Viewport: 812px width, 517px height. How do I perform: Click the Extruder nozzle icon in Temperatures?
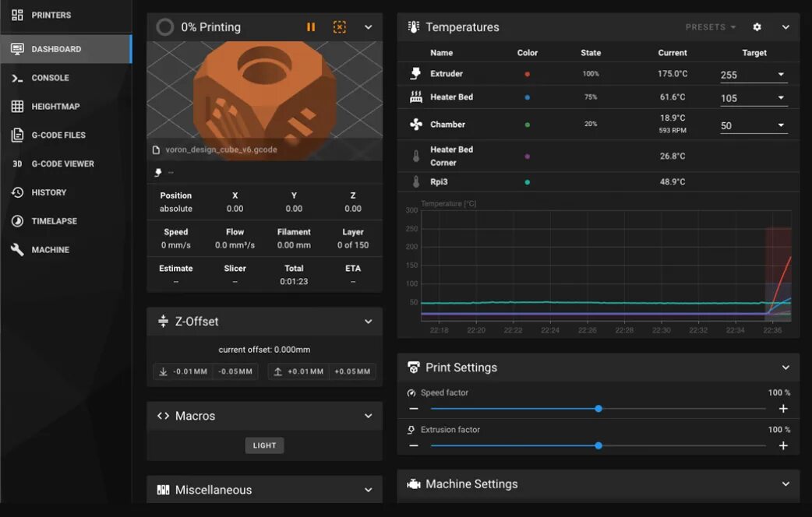[x=414, y=73]
